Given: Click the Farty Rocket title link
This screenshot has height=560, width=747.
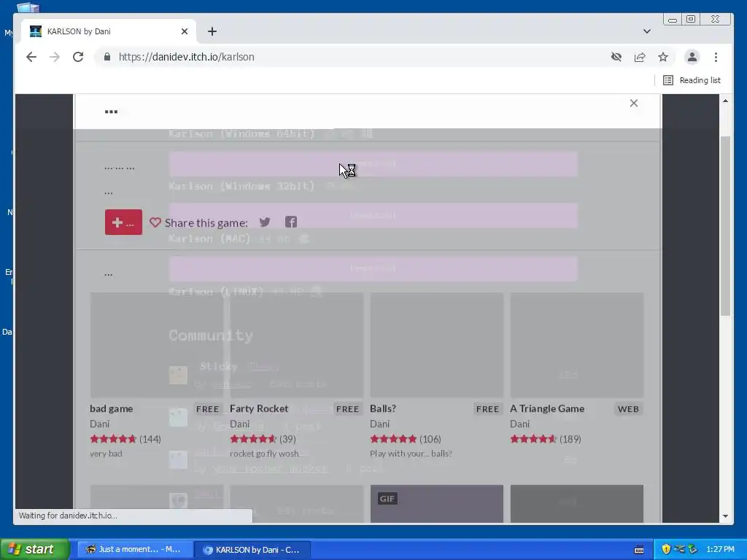Looking at the screenshot, I should click(x=259, y=408).
